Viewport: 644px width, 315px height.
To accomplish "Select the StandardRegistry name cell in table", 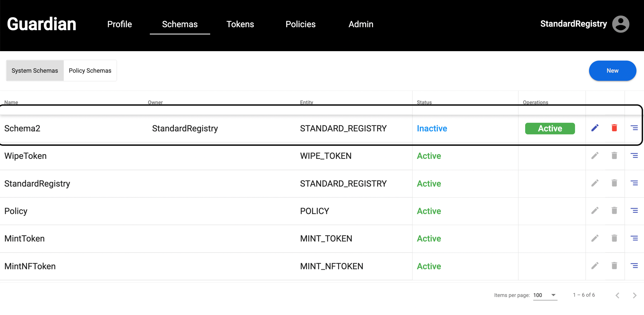I will click(37, 184).
